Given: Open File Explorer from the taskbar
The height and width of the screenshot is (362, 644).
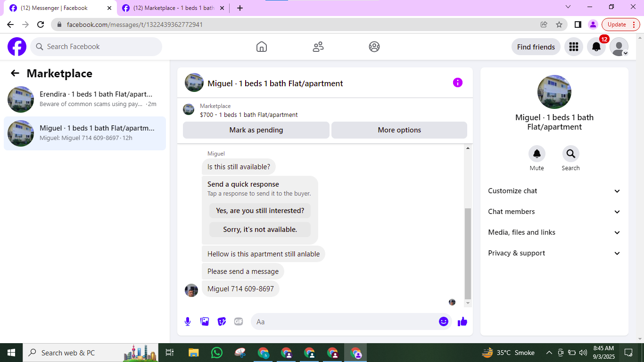Looking at the screenshot, I should [193, 353].
